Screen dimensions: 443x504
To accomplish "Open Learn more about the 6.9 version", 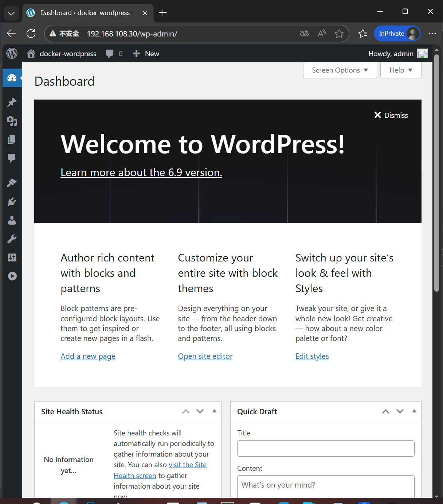I will [x=141, y=172].
